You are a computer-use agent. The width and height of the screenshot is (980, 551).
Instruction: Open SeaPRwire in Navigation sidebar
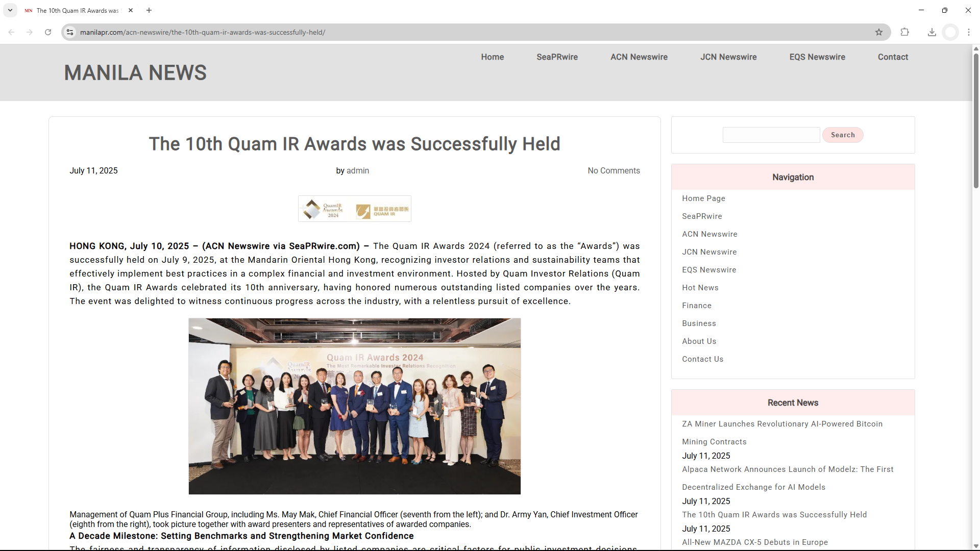tap(702, 216)
